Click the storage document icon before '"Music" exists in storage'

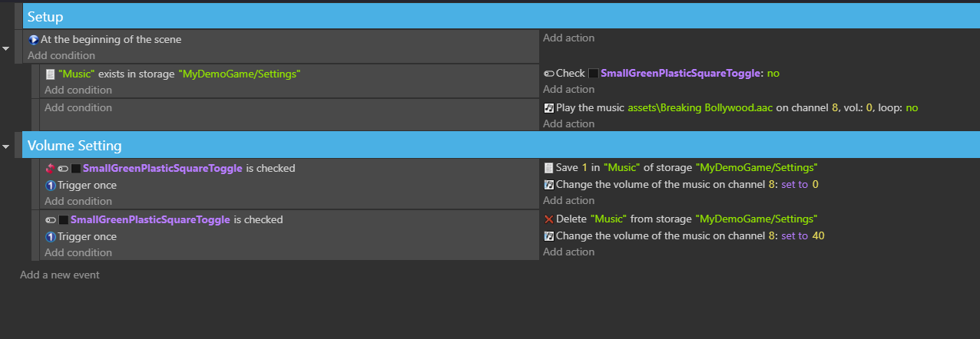50,74
